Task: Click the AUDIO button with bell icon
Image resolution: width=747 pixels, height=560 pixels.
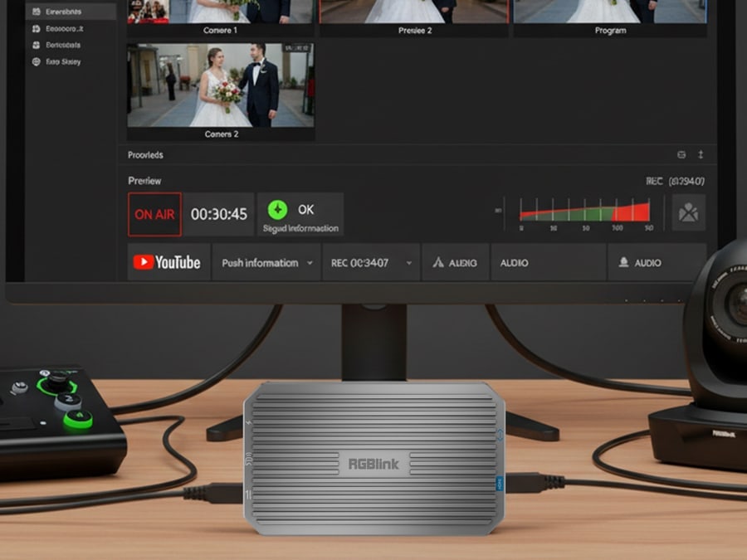Action: pyautogui.click(x=657, y=263)
